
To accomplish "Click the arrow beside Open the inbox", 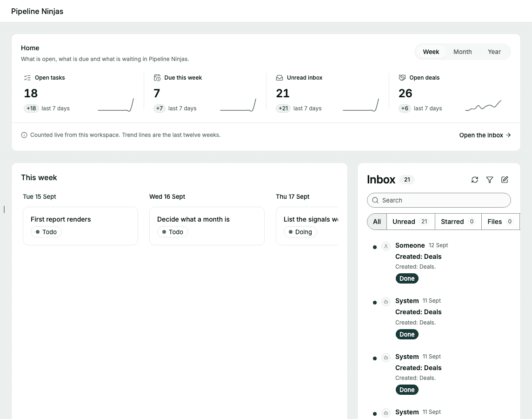I will 508,135.
